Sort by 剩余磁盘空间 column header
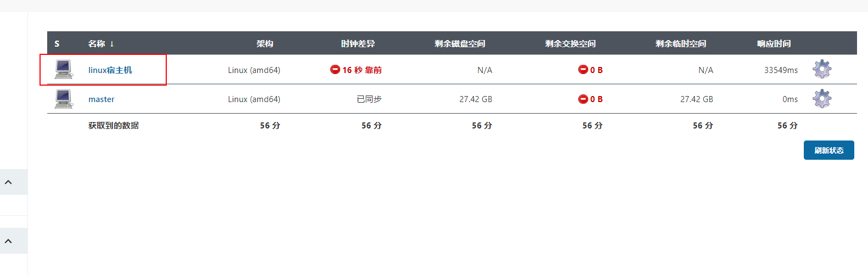868x275 pixels. [x=460, y=43]
